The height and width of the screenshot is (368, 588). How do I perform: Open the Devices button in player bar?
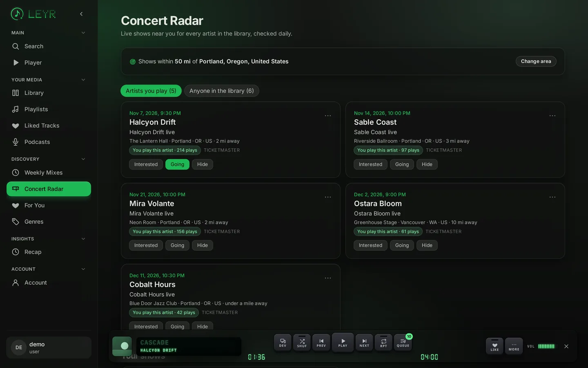pos(283,343)
